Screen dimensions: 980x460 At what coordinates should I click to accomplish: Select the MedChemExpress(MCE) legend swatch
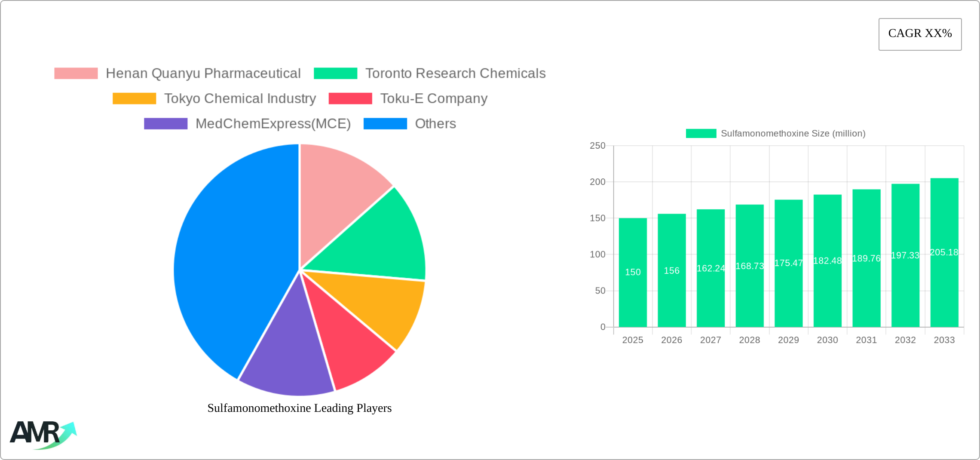tap(165, 124)
